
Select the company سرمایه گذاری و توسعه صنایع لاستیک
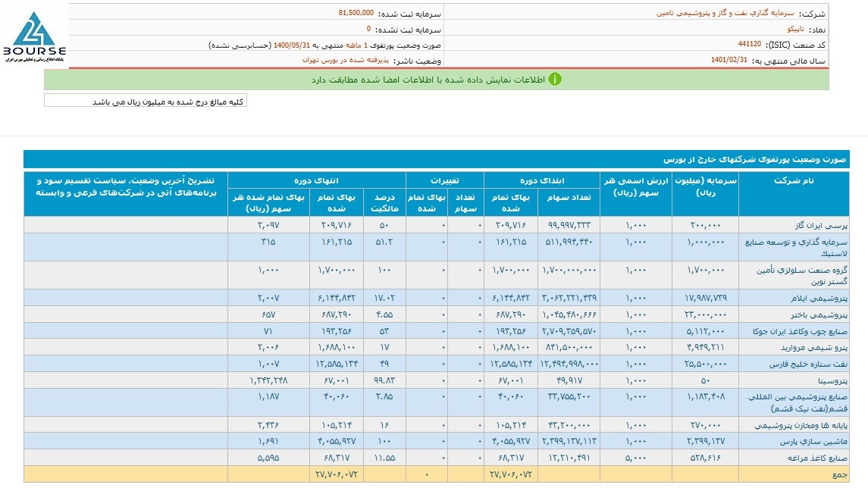tap(796, 248)
